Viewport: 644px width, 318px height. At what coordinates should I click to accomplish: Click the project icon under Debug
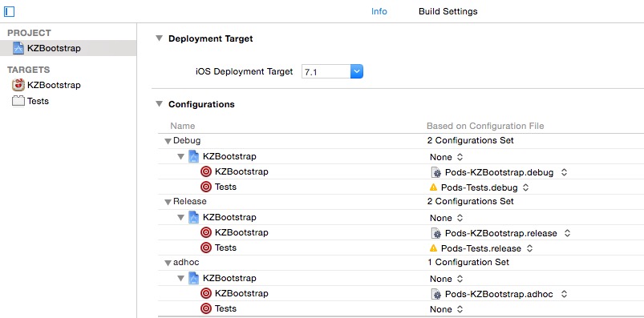194,156
